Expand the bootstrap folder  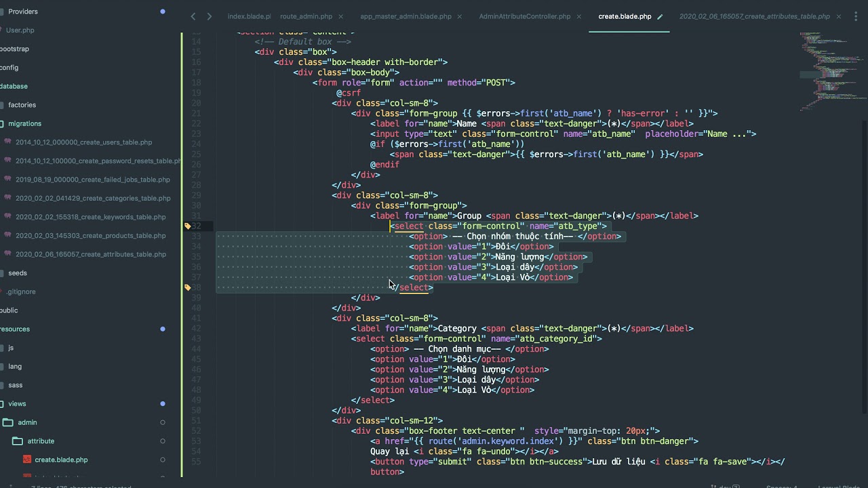click(15, 49)
